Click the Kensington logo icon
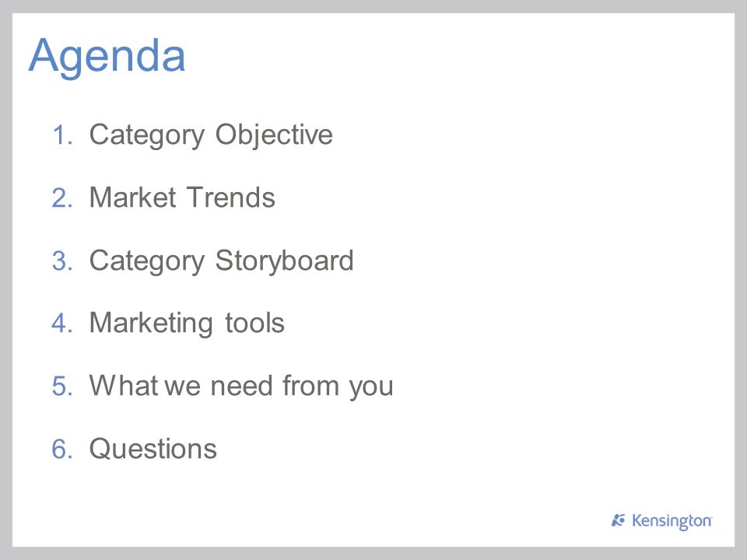 pos(618,520)
